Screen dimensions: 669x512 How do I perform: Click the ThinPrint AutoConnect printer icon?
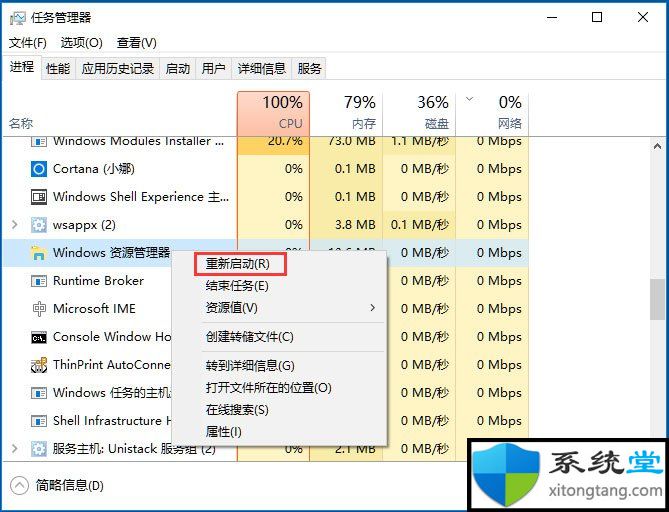click(x=39, y=365)
